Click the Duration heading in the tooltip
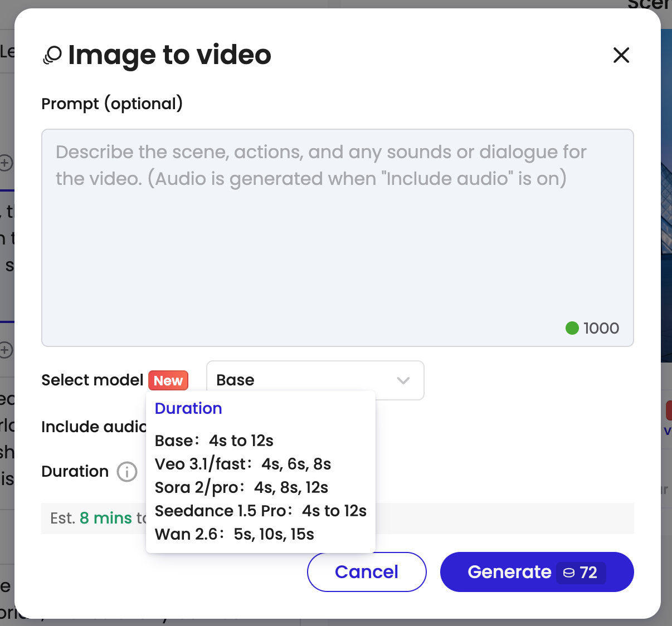Image resolution: width=672 pixels, height=626 pixels. [x=188, y=408]
